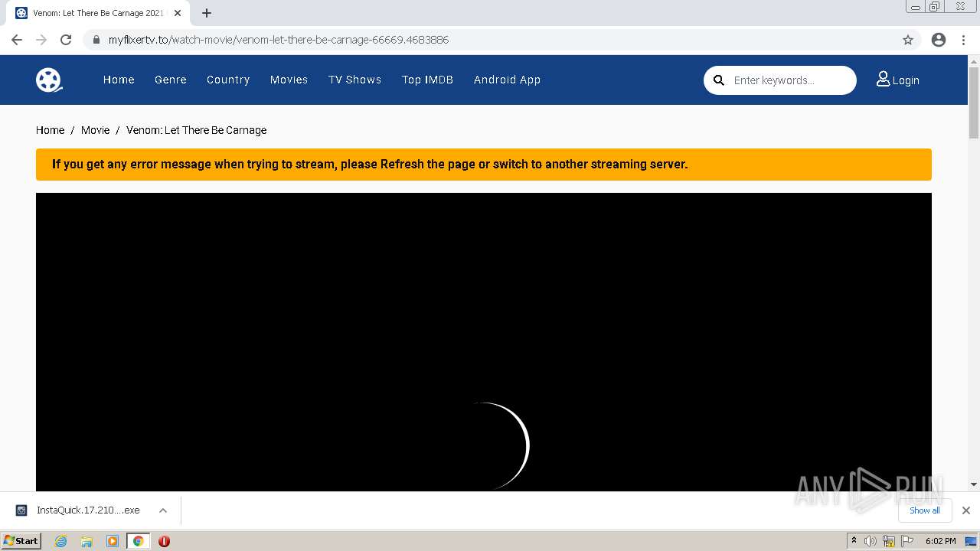The height and width of the screenshot is (551, 980).
Task: Click Chrome icon in taskbar
Action: (x=138, y=541)
